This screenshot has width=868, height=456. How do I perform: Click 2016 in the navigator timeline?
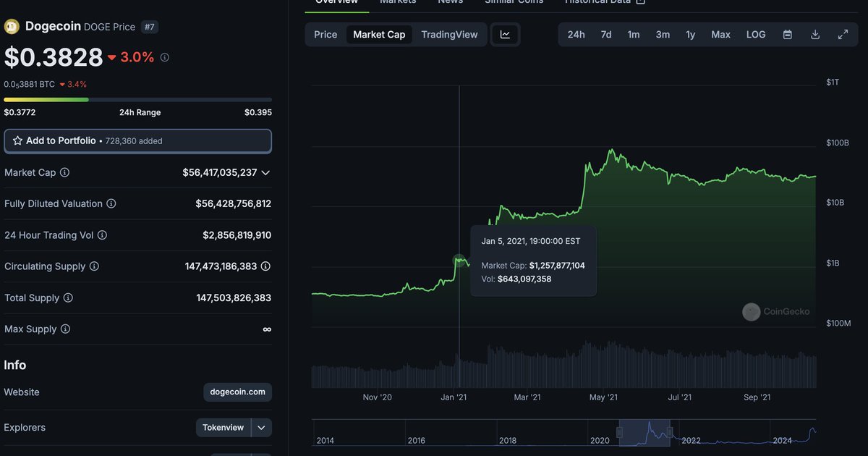[x=417, y=440]
